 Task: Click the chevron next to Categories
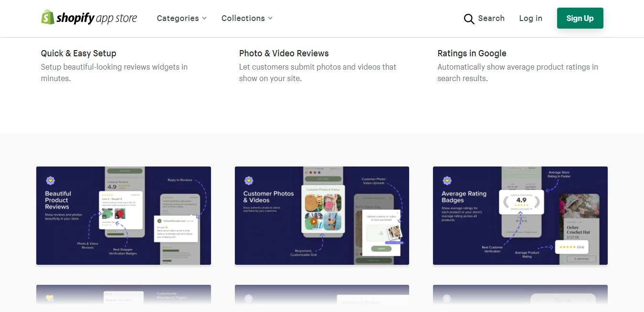tap(204, 18)
